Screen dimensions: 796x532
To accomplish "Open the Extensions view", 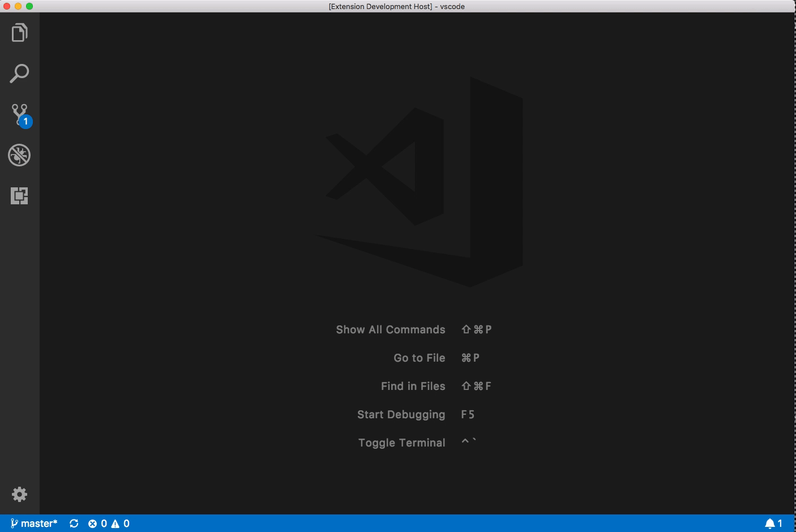I will click(x=19, y=196).
